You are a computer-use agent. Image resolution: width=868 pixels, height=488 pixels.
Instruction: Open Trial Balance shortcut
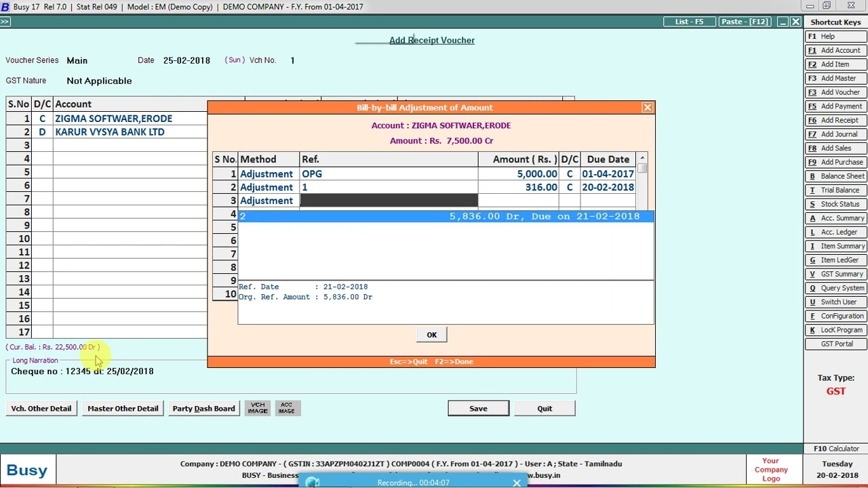[x=835, y=190]
